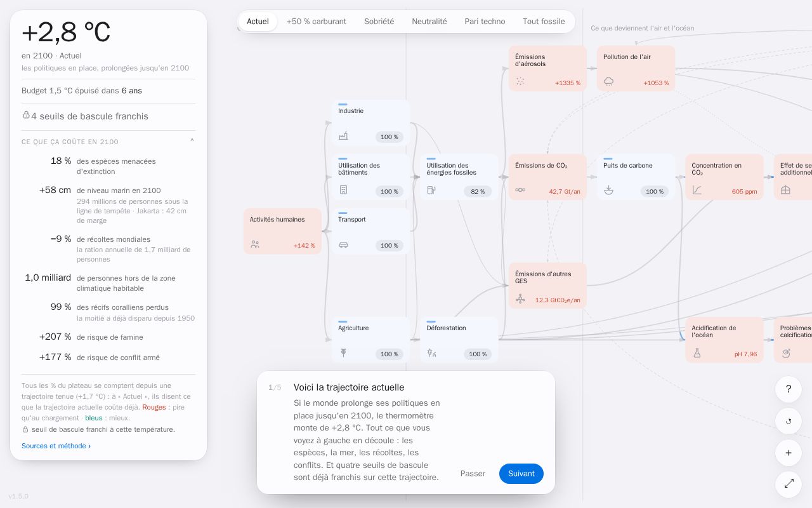Image resolution: width=812 pixels, height=508 pixels.
Task: Switch to the Sobriété scenario
Action: 379,22
